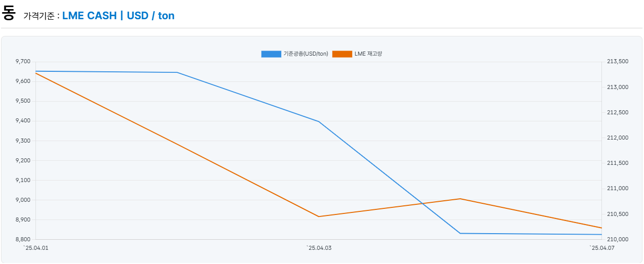Click orange line endpoint at `25.04.07
The image size is (644, 264).
(x=601, y=228)
